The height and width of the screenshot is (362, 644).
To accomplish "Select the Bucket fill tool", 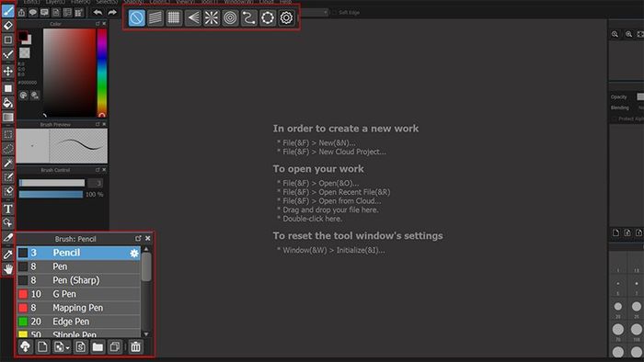I will click(x=7, y=103).
